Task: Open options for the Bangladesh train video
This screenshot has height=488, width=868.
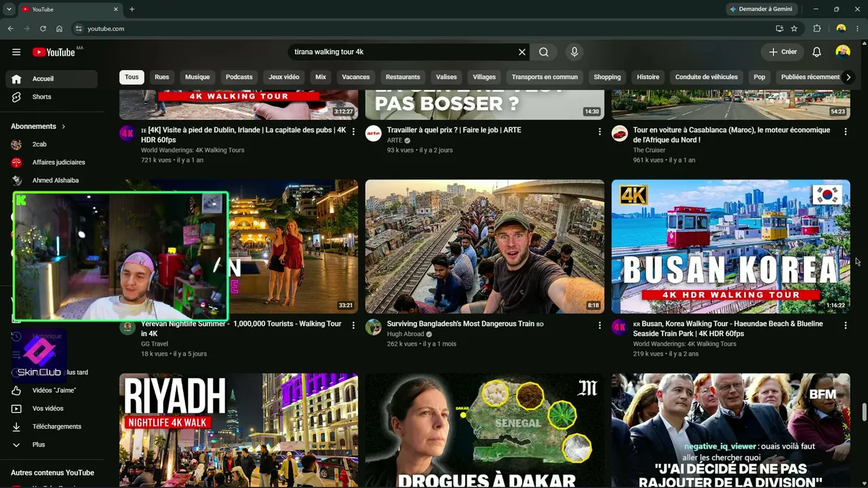Action: [x=599, y=326]
